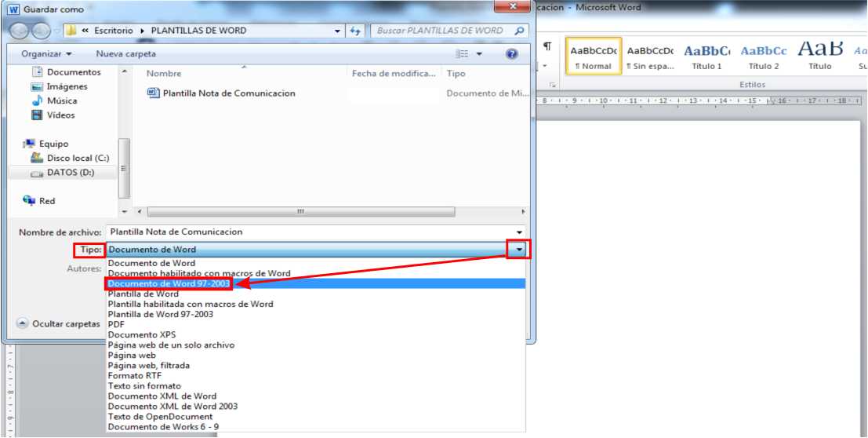Click the Word icon in Guardar como title bar
This screenshot has width=868, height=438.
14,9
